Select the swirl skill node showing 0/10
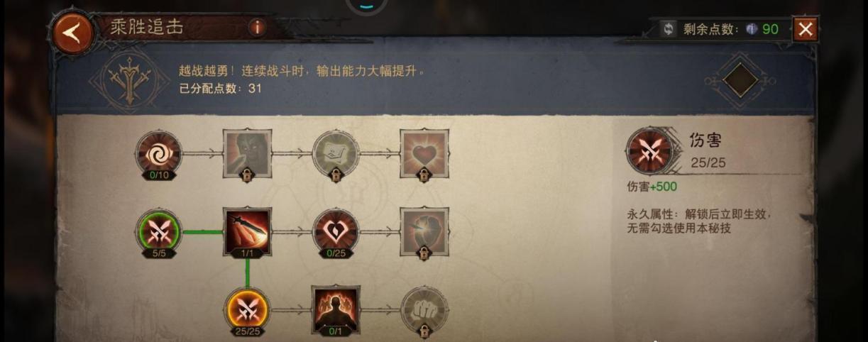The width and height of the screenshot is (868, 342). click(x=159, y=154)
